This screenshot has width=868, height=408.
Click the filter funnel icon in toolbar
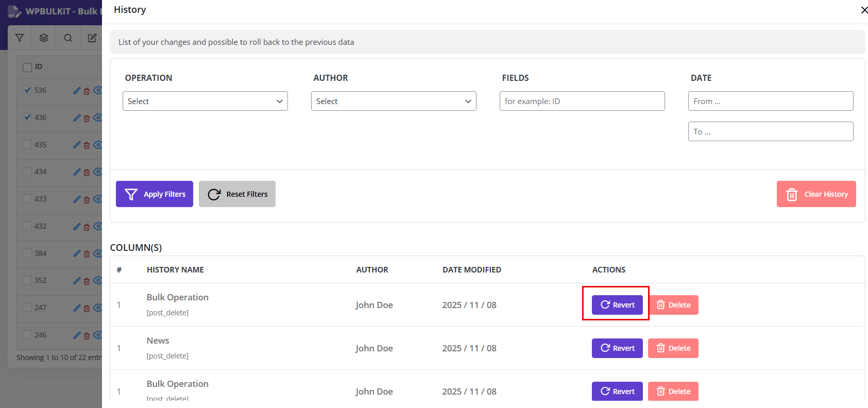point(20,38)
